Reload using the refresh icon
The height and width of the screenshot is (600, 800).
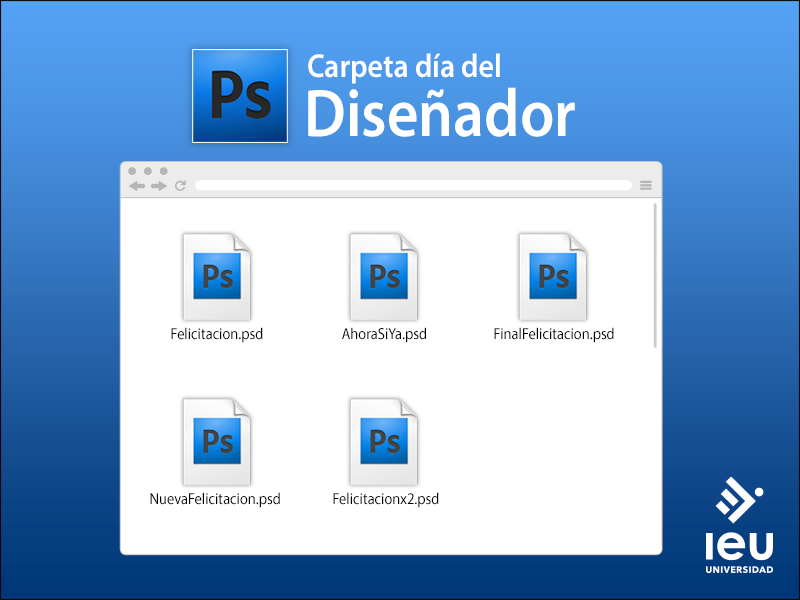coord(180,186)
